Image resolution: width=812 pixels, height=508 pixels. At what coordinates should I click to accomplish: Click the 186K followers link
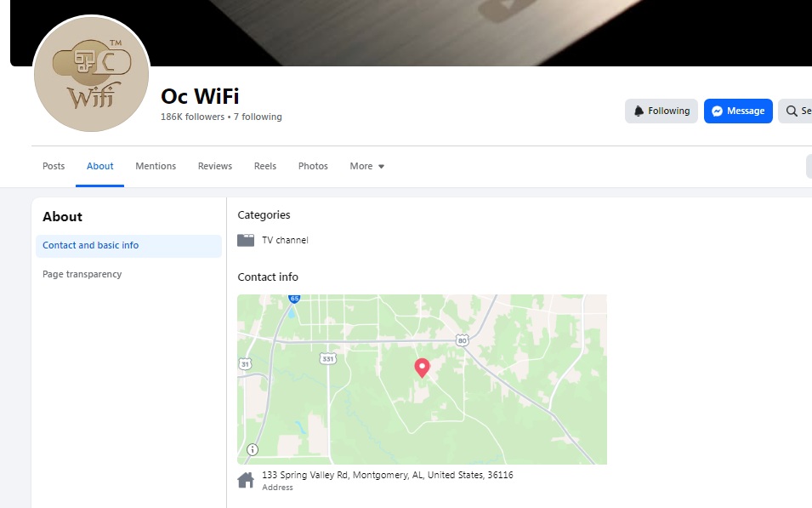(192, 117)
